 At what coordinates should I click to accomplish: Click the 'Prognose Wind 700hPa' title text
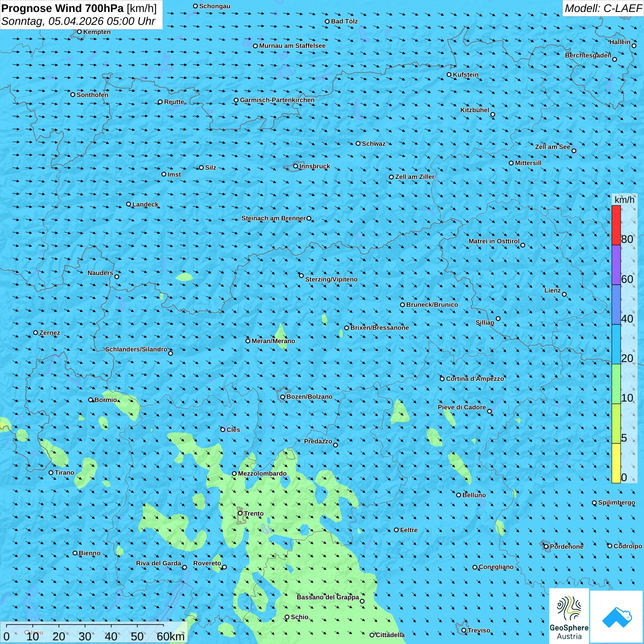pyautogui.click(x=63, y=8)
